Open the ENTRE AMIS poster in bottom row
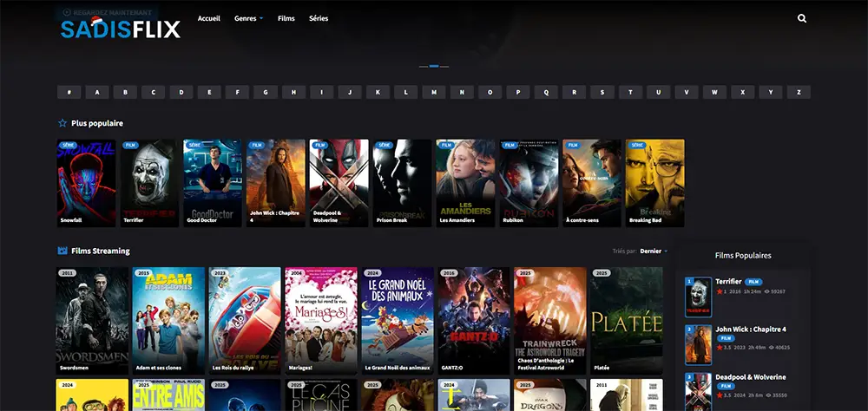Image resolution: width=868 pixels, height=411 pixels. (169, 395)
